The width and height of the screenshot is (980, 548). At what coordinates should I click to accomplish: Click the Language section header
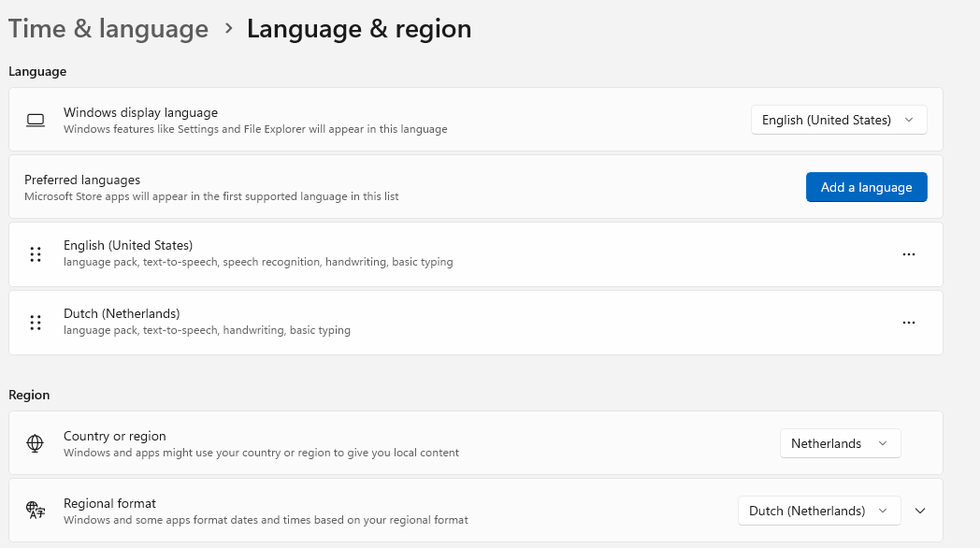tap(37, 71)
